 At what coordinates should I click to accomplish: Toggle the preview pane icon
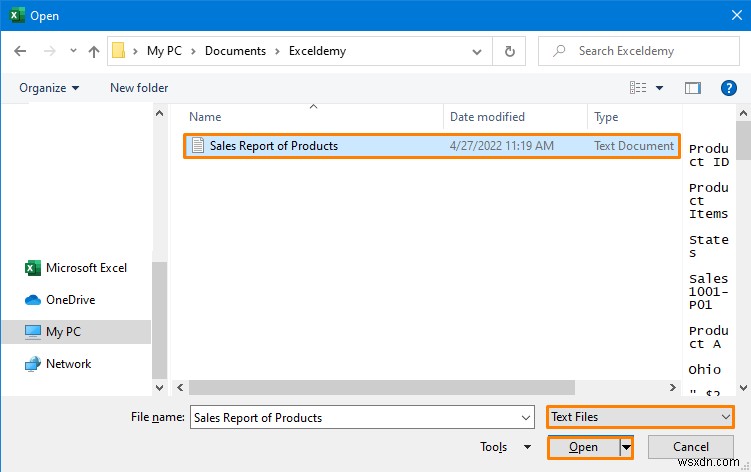693,88
